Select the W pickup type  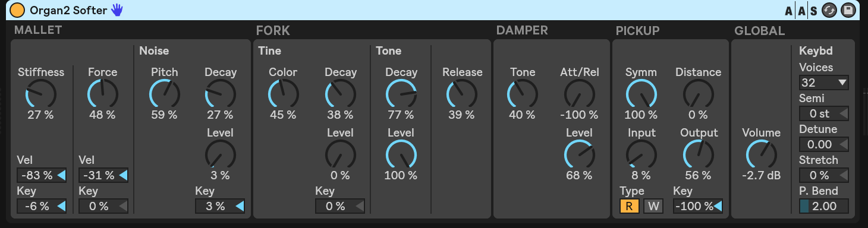(x=653, y=206)
